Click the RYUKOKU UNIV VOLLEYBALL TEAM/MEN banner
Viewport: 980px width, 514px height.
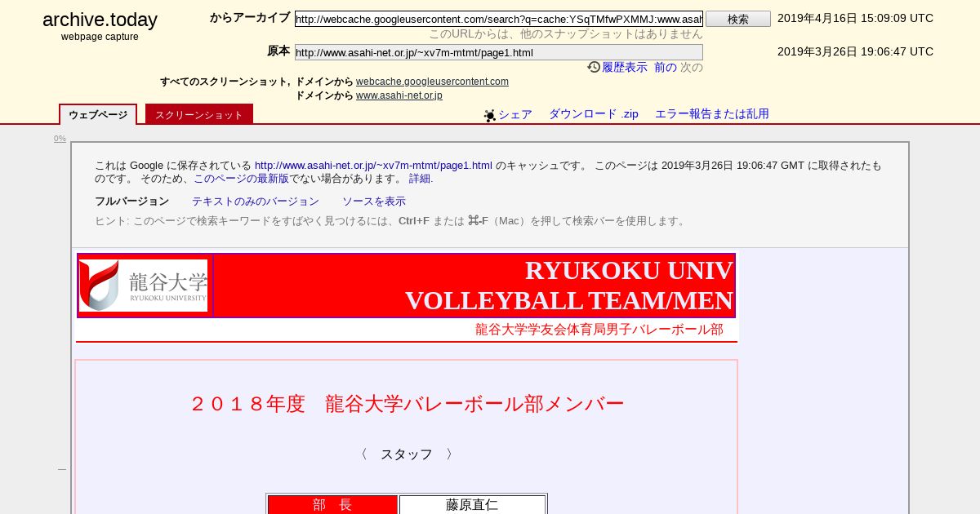tap(474, 286)
